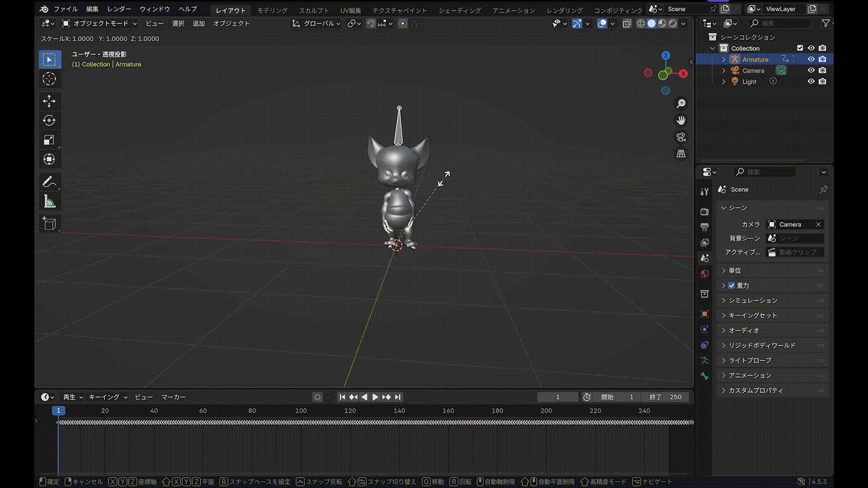Click the Add Cube tool icon
Viewport: 868px width, 488px height.
[49, 224]
